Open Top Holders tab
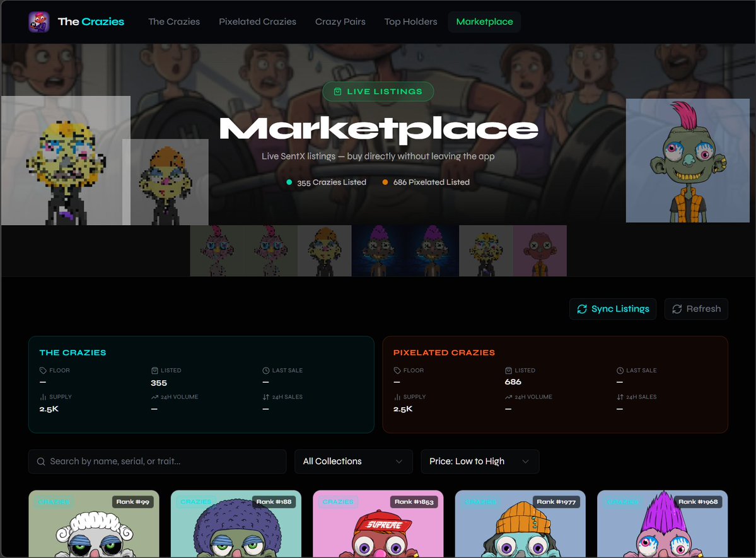756x558 pixels. [410, 21]
